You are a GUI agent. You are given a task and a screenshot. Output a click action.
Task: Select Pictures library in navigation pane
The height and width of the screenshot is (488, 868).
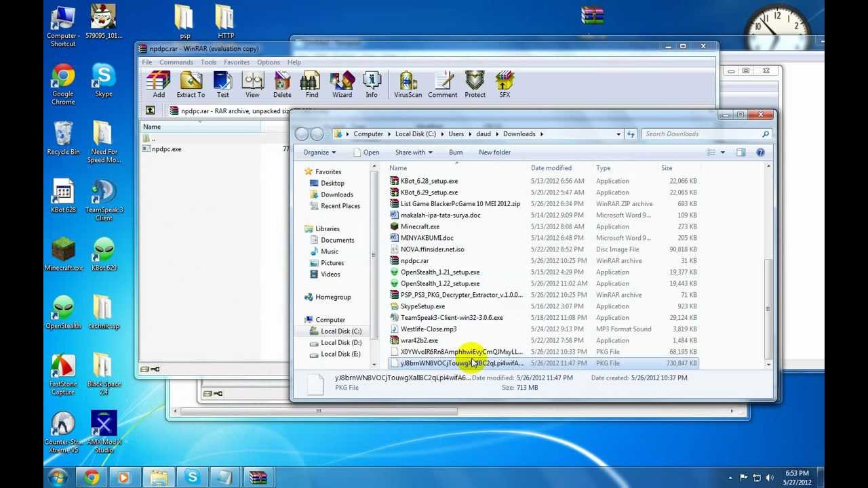point(332,263)
